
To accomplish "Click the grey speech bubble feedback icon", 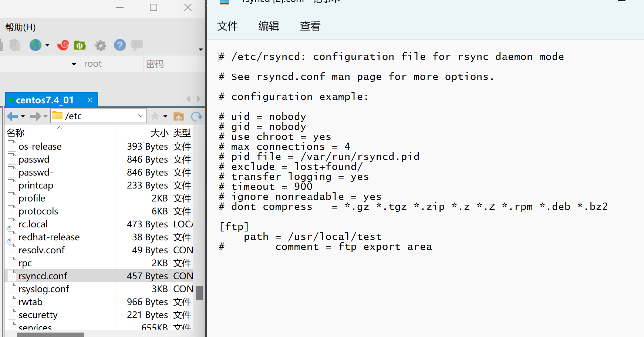I will click(x=137, y=45).
